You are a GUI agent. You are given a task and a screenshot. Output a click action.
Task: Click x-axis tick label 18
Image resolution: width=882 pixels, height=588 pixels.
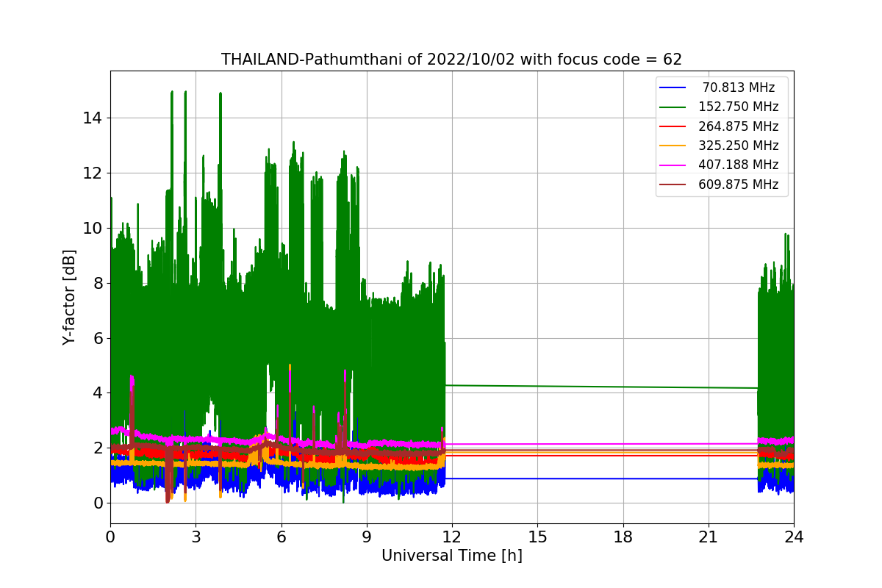623,537
